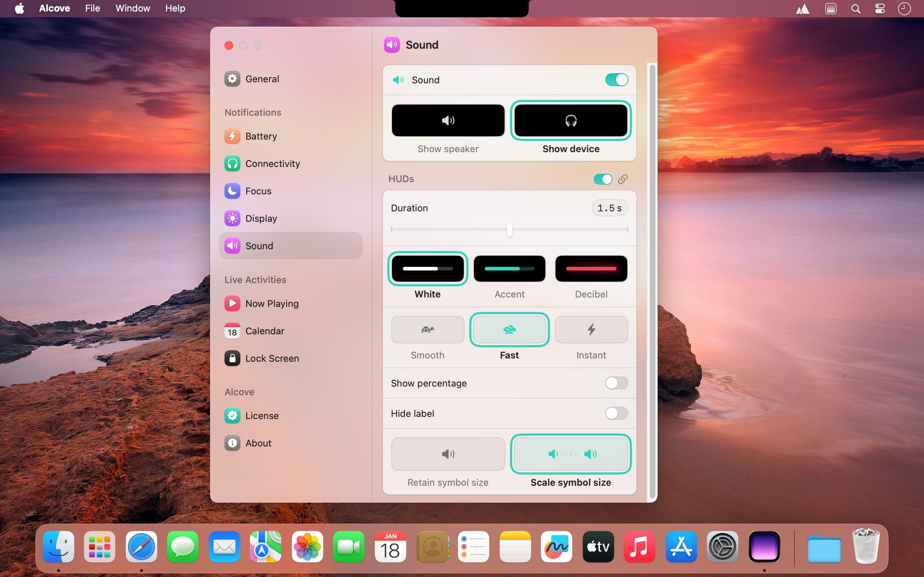Image resolution: width=924 pixels, height=577 pixels.
Task: Open Connectivity settings with headphone icon
Action: click(x=272, y=164)
